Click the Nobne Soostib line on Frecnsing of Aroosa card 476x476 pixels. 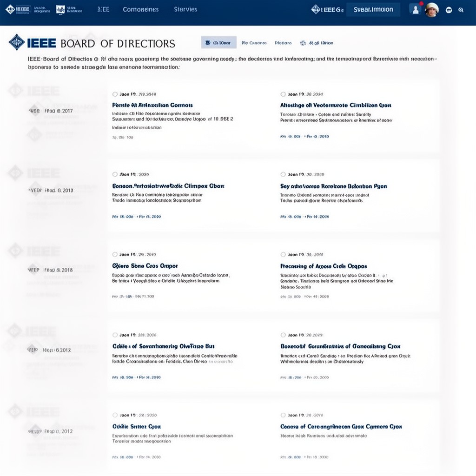click(296, 287)
